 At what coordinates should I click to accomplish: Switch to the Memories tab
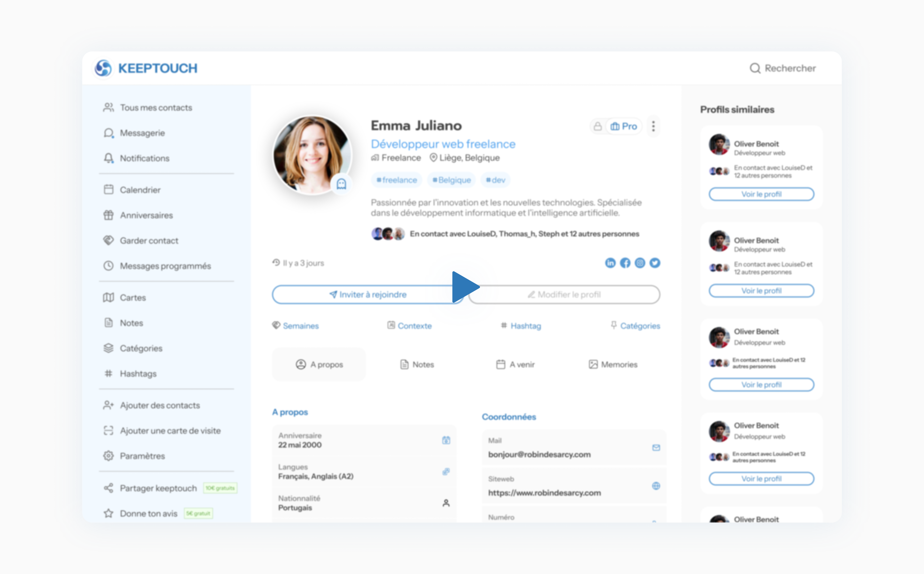[x=613, y=364]
